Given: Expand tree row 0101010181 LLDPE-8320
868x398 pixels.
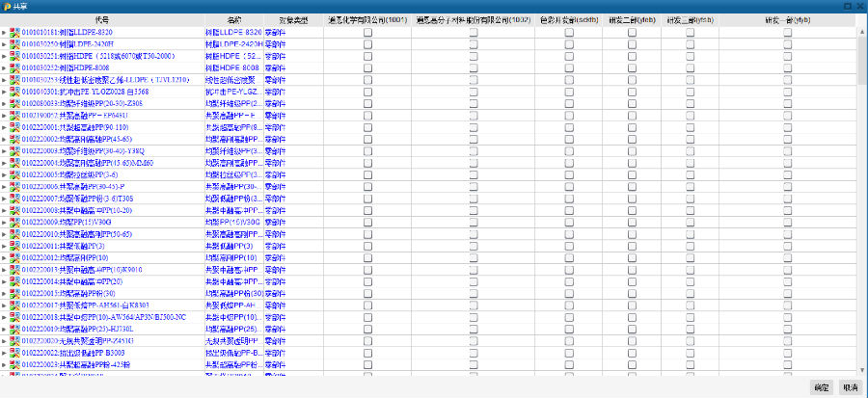Looking at the screenshot, I should pyautogui.click(x=5, y=32).
